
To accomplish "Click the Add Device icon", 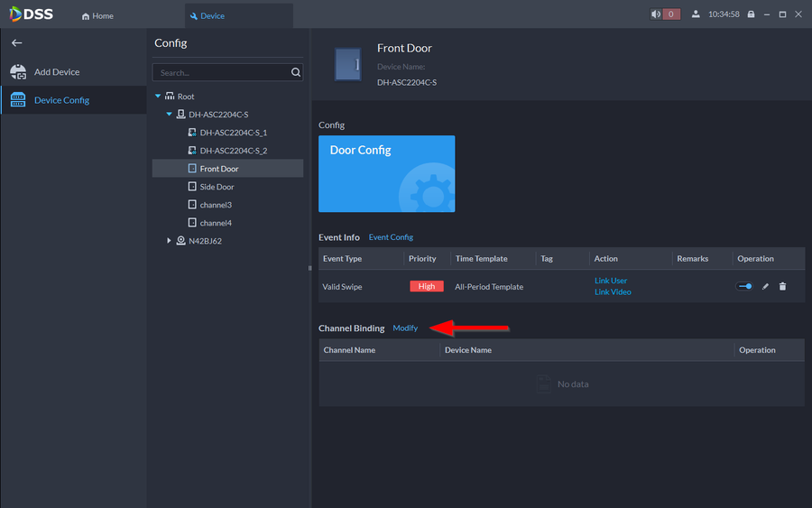I will (x=18, y=72).
